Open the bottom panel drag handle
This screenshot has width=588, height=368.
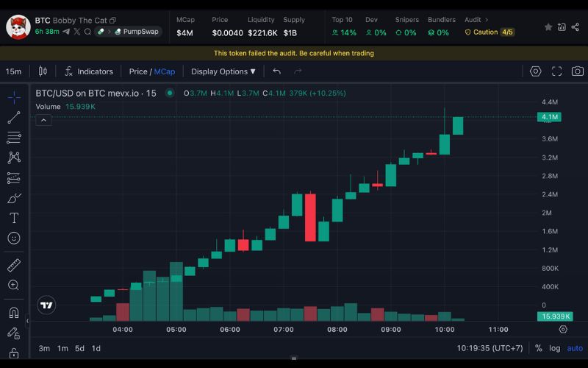[x=294, y=358]
